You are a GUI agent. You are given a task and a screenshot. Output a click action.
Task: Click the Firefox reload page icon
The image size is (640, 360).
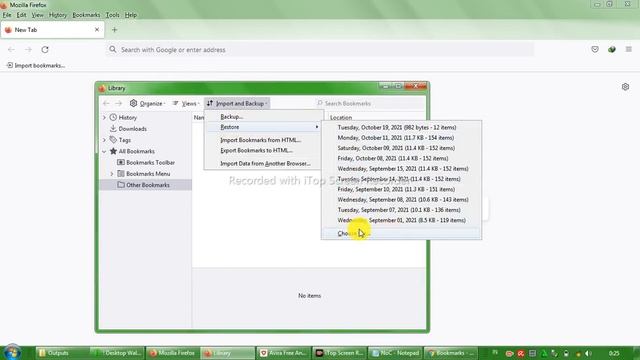point(45,49)
